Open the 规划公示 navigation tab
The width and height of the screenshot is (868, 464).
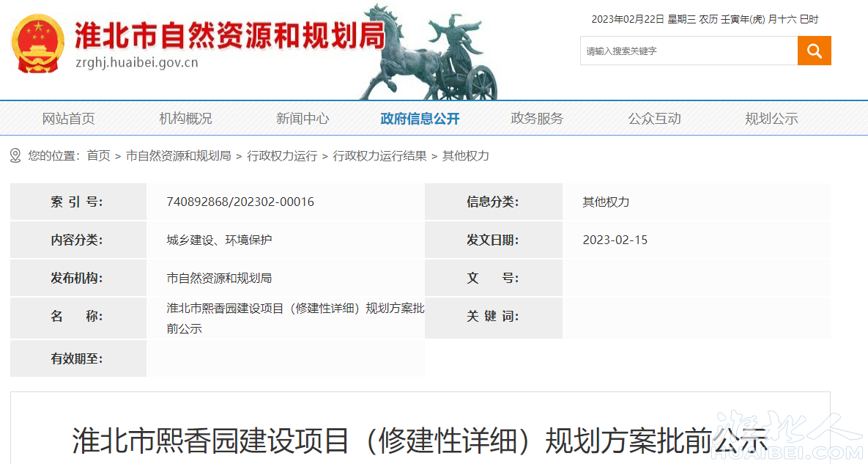(x=771, y=119)
